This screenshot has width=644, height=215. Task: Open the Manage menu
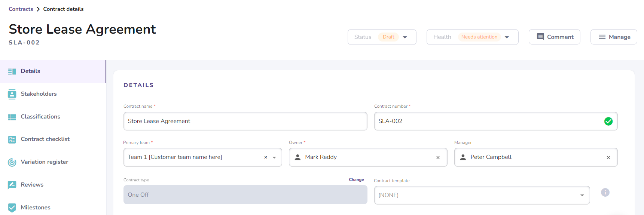point(614,37)
